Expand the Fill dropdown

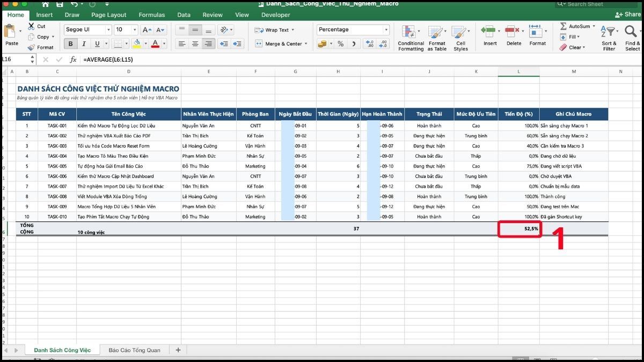click(580, 37)
